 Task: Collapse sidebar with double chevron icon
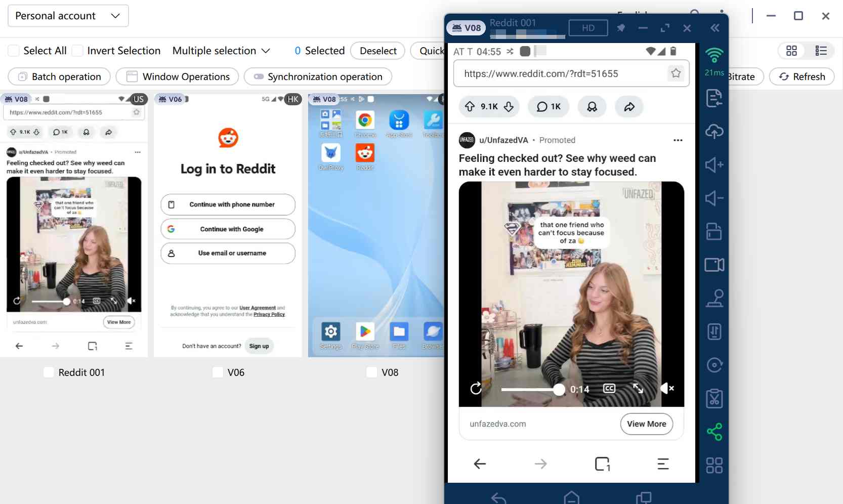pyautogui.click(x=714, y=28)
